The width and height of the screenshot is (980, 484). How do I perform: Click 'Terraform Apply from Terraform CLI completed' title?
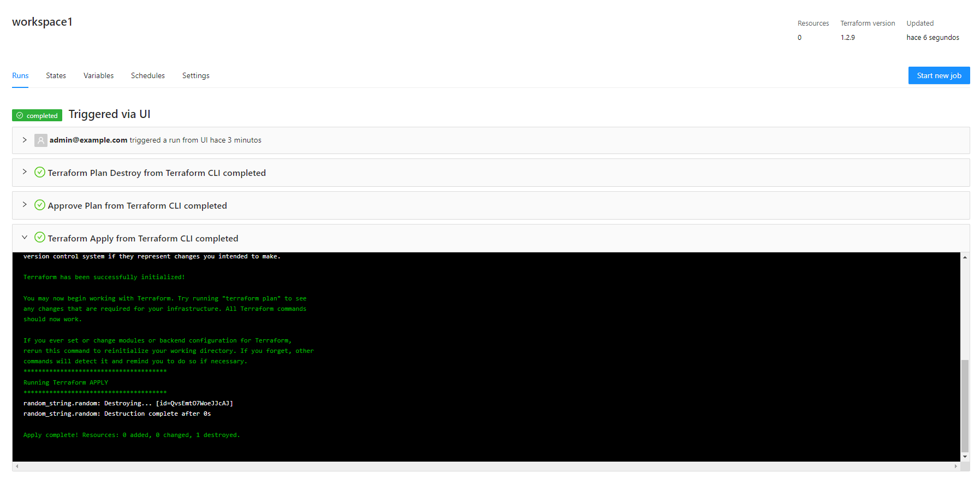pos(143,238)
